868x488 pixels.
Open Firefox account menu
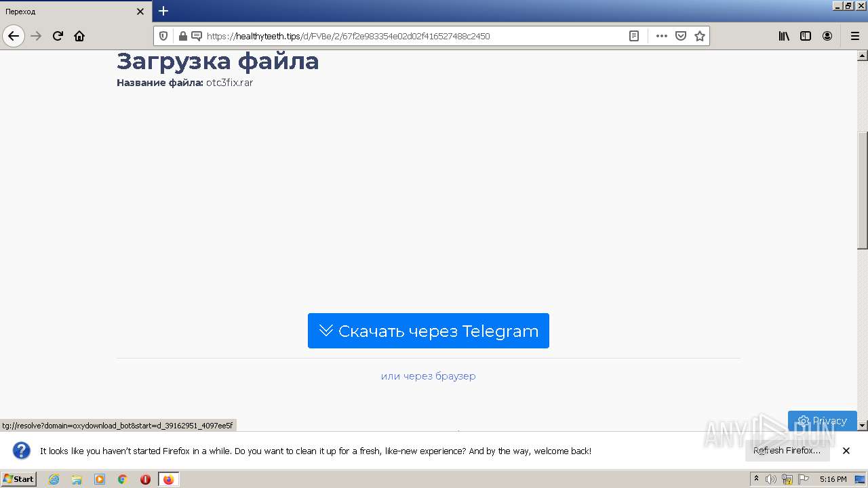pos(827,36)
